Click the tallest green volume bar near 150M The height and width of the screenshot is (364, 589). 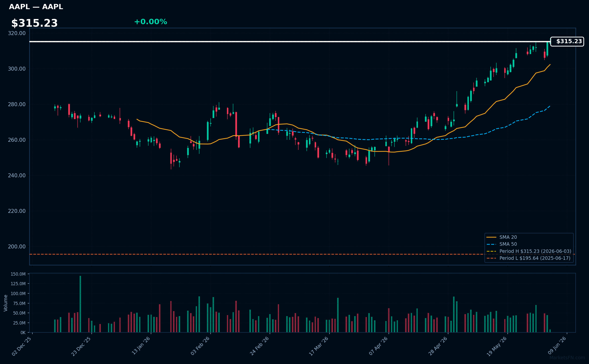[x=80, y=304]
